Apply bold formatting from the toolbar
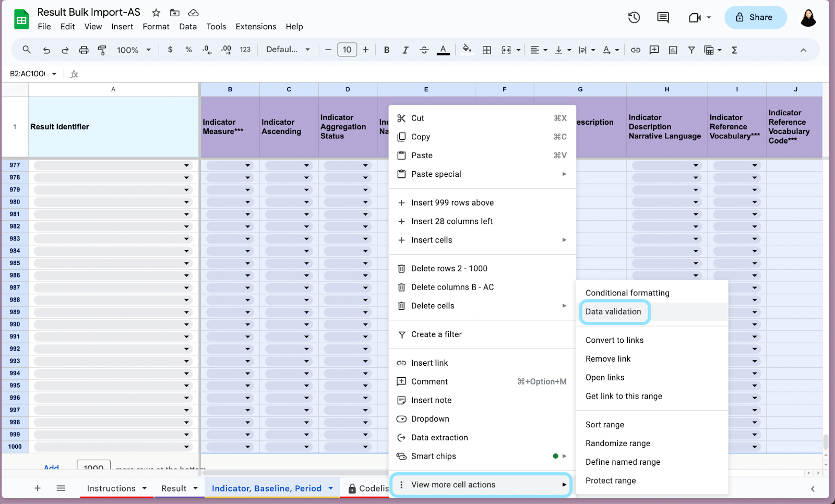835x504 pixels. tap(387, 50)
